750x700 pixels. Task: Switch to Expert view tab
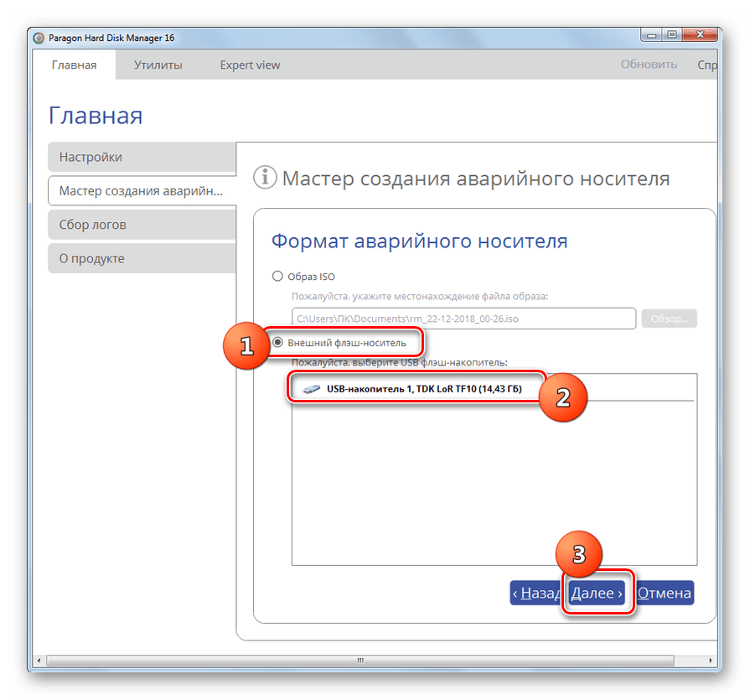(250, 65)
